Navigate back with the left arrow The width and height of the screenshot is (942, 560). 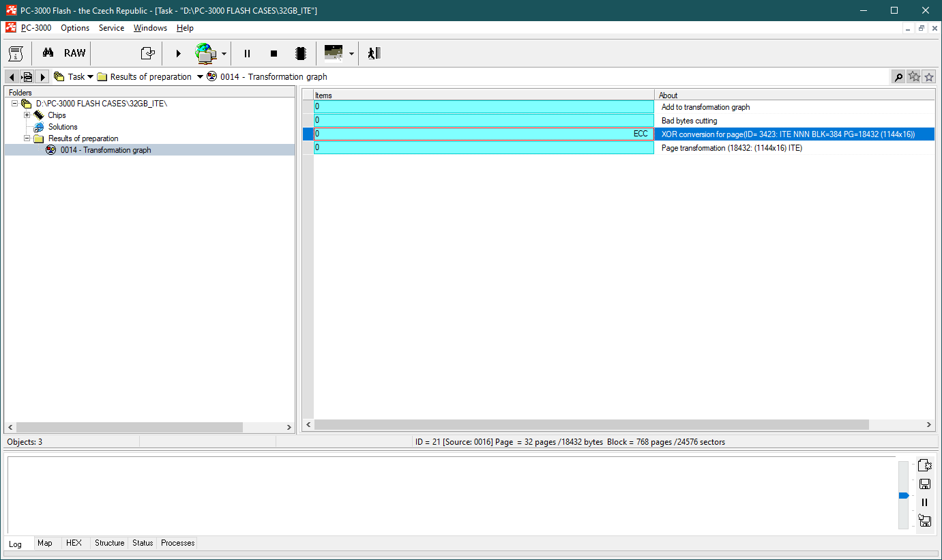(x=12, y=77)
